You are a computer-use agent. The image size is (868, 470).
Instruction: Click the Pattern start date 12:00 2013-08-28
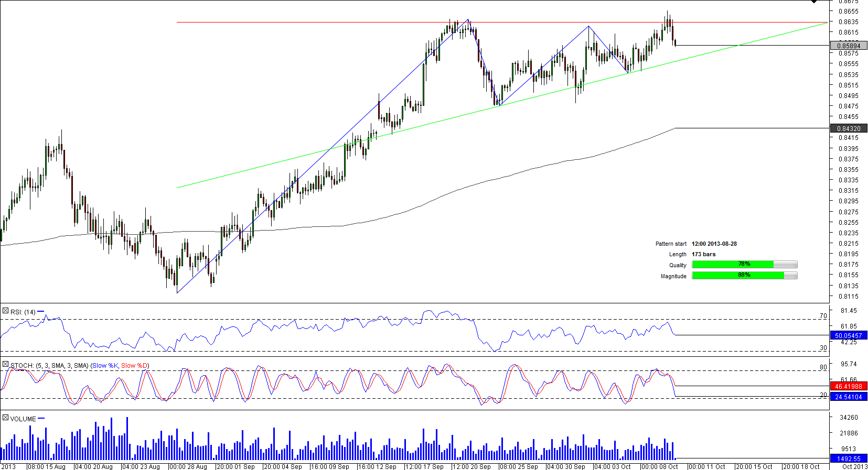714,244
